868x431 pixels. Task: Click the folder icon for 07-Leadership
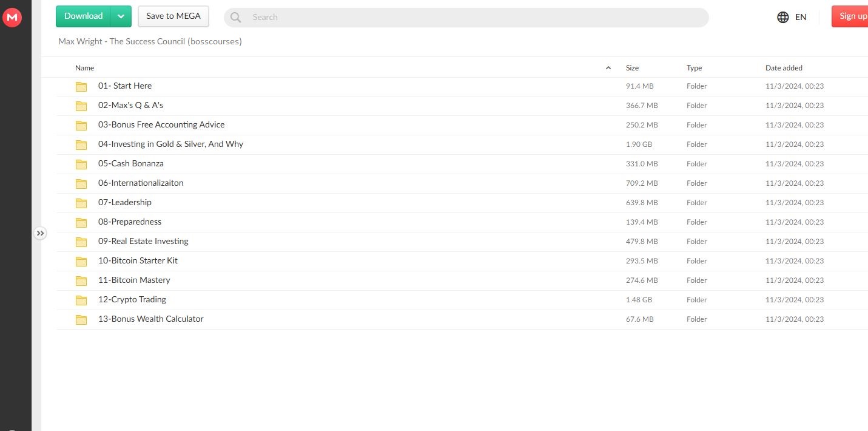[x=81, y=203]
